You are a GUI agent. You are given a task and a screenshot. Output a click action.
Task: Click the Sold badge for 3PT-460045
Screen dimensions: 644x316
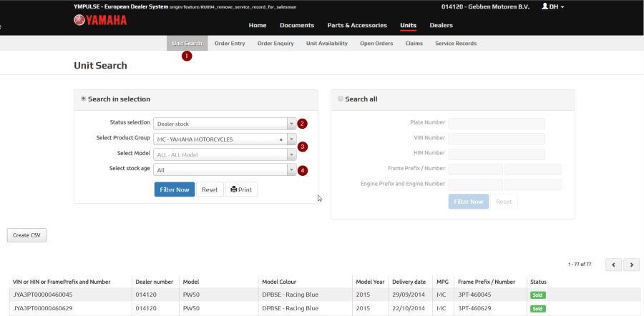point(537,295)
